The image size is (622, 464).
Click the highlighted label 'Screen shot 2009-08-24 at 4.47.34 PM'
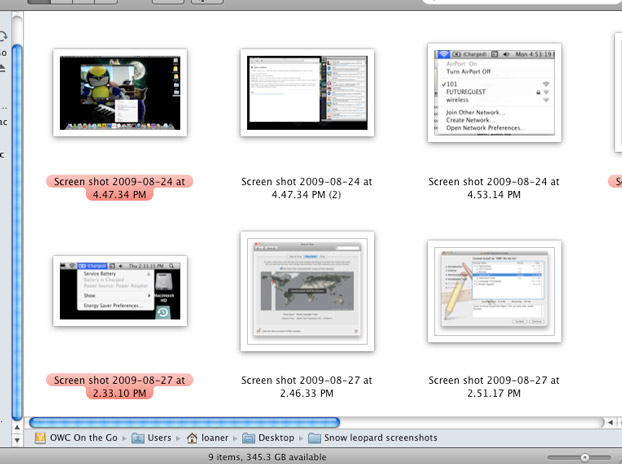120,188
